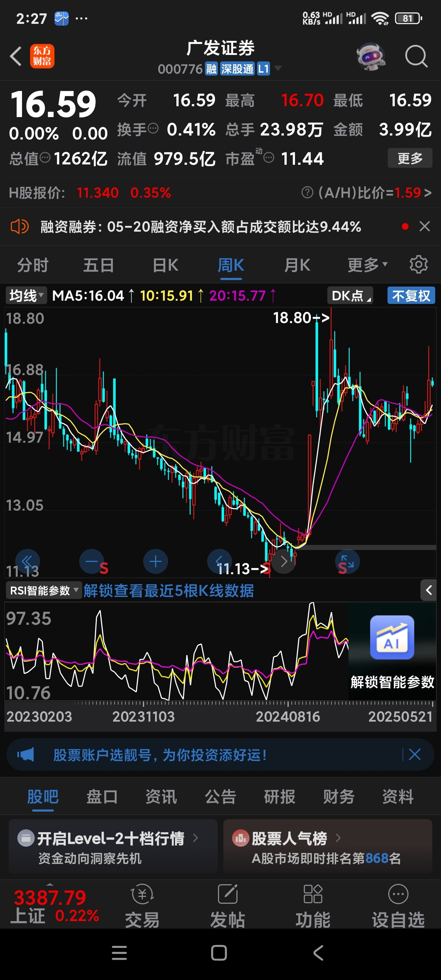Switch to 研报 tab
The height and width of the screenshot is (980, 441).
coord(279,796)
